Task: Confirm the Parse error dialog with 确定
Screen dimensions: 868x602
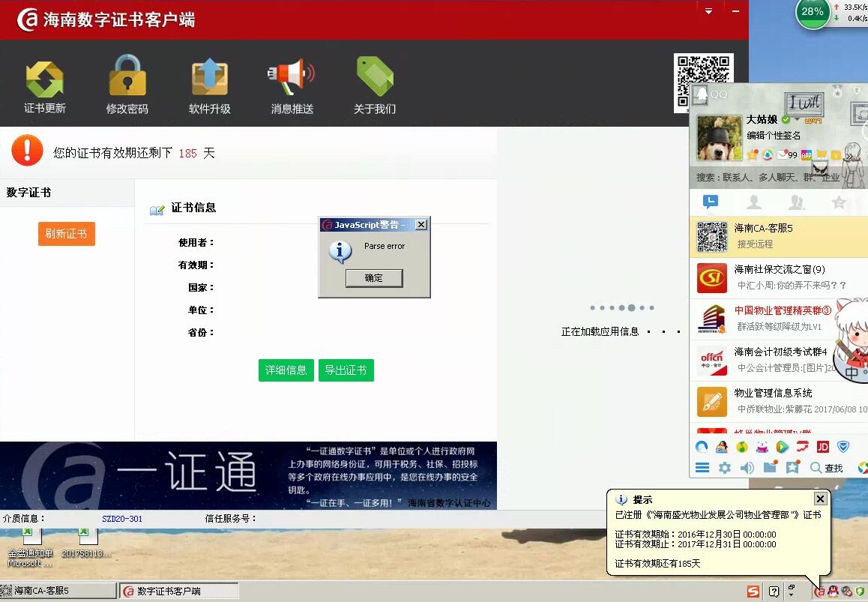Action: pyautogui.click(x=374, y=278)
